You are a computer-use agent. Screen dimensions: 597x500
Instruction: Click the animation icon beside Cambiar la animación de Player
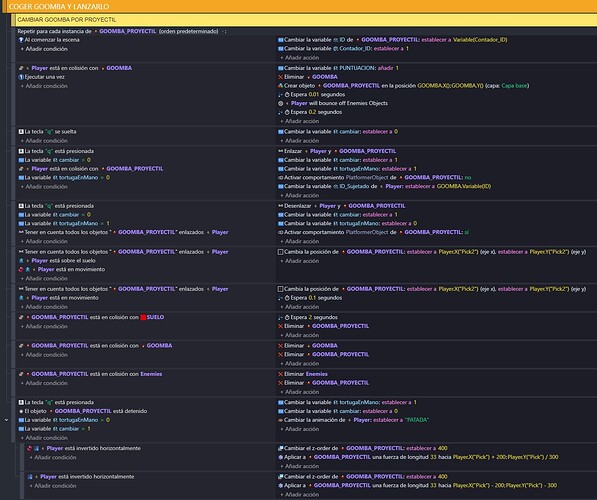[281, 420]
